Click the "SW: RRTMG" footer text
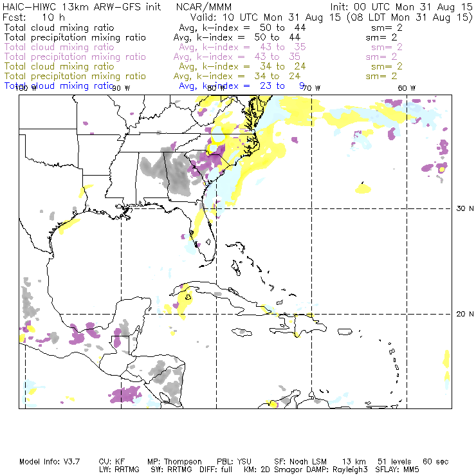This screenshot has width=476, height=476. coord(171,470)
